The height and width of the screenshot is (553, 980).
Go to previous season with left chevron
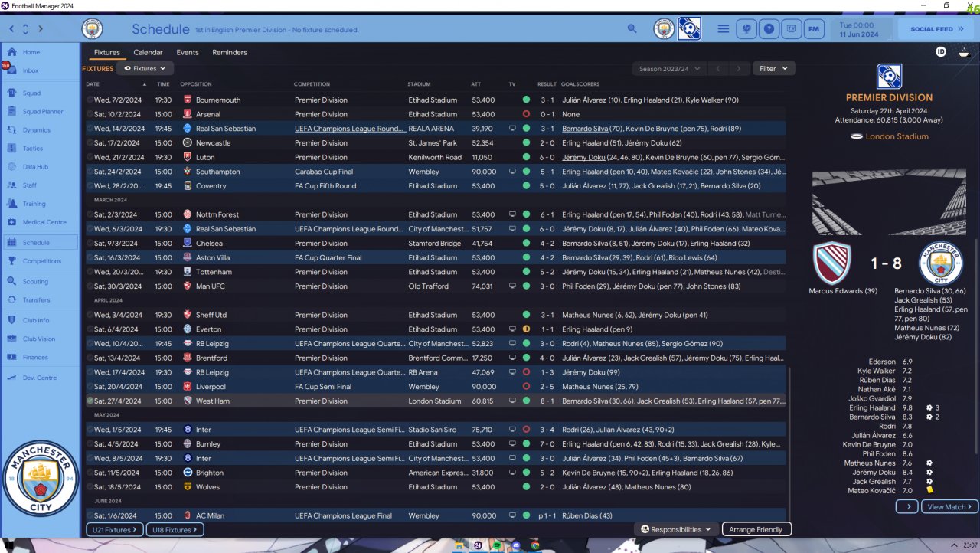pyautogui.click(x=717, y=68)
